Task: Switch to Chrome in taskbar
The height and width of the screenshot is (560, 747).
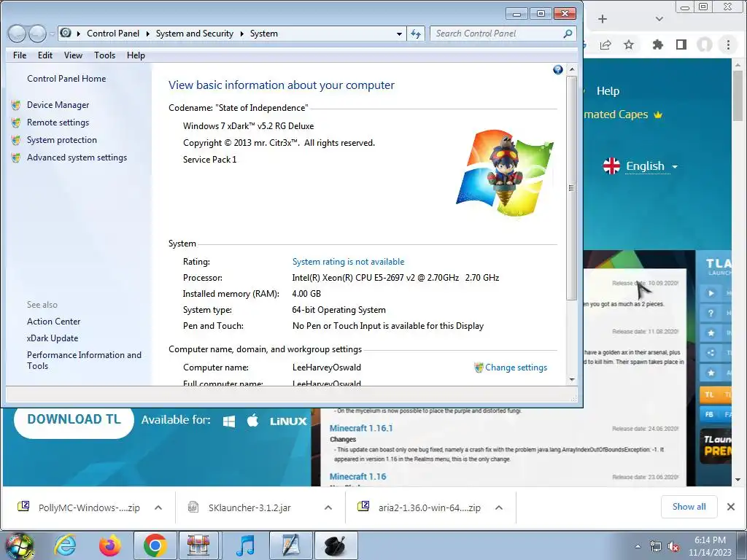Action: point(155,545)
